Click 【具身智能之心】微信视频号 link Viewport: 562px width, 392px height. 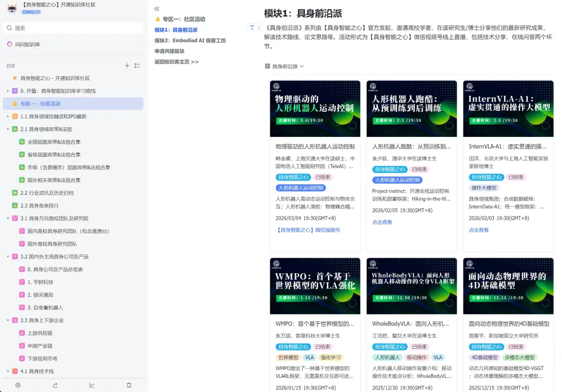[x=308, y=230]
